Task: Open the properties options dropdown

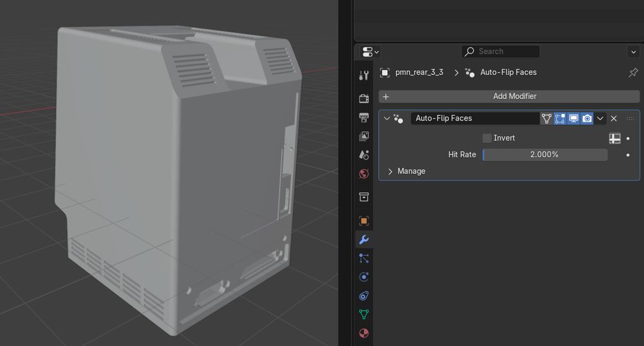Action: pos(633,52)
